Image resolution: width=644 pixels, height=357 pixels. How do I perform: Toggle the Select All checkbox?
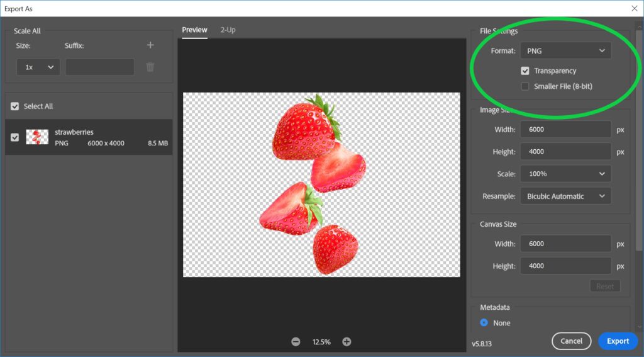tap(15, 106)
